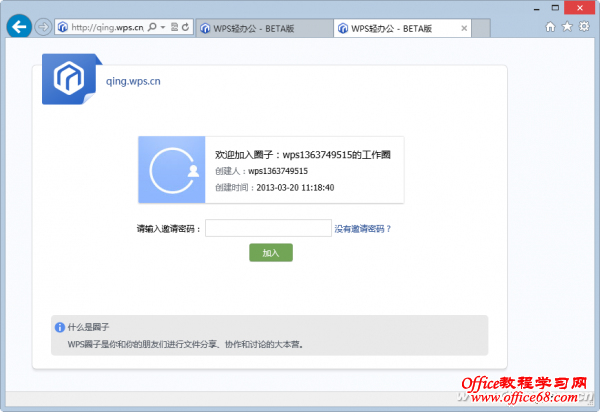
Task: Go back with the browser back arrow
Action: click(x=19, y=27)
